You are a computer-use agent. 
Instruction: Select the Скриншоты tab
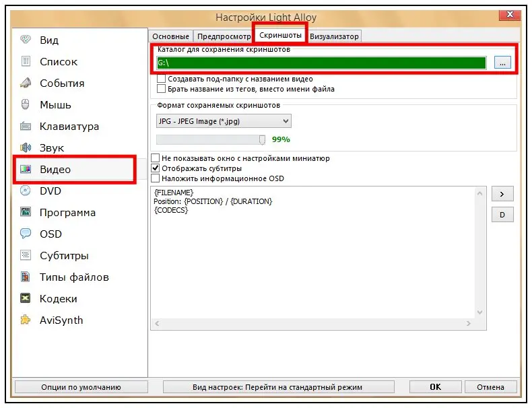click(x=280, y=35)
